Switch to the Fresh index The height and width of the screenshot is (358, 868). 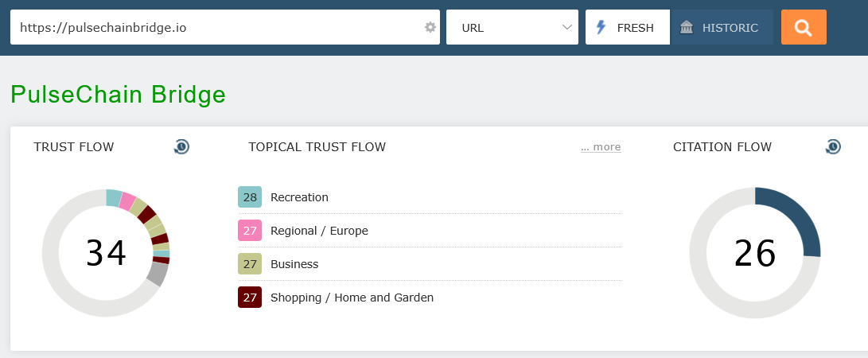[628, 28]
